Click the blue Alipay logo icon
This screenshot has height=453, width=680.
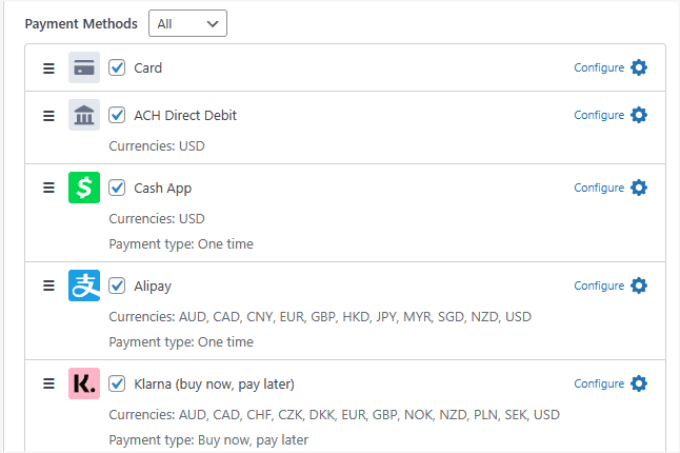pos(84,286)
